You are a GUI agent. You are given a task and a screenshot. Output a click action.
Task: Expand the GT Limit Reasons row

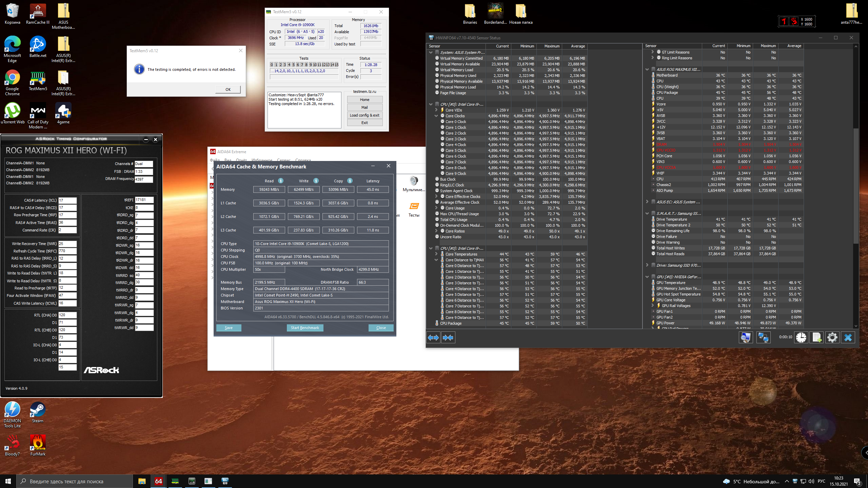coord(653,52)
